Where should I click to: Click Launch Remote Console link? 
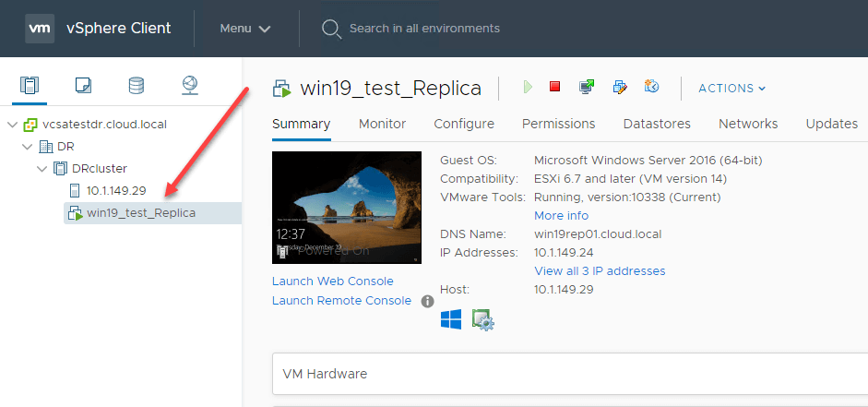click(x=341, y=301)
